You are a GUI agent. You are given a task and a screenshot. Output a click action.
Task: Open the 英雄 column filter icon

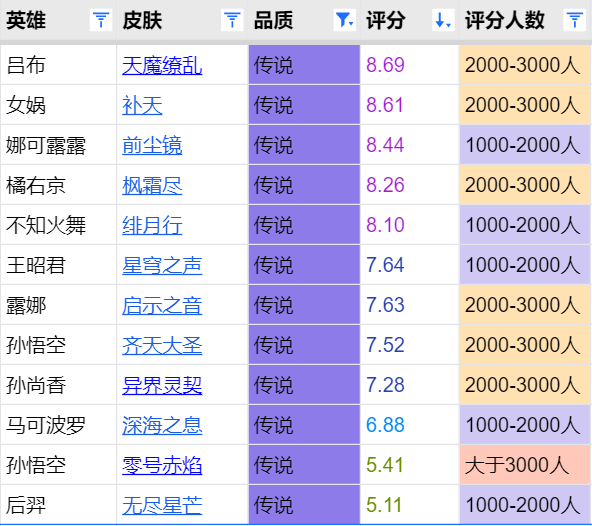pos(101,20)
